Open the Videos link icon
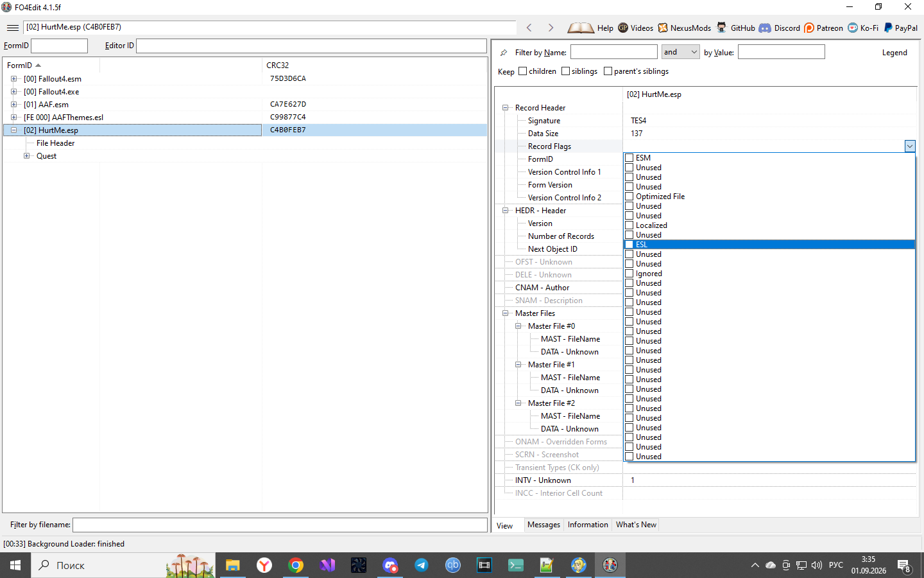This screenshot has width=924, height=578. [x=623, y=28]
